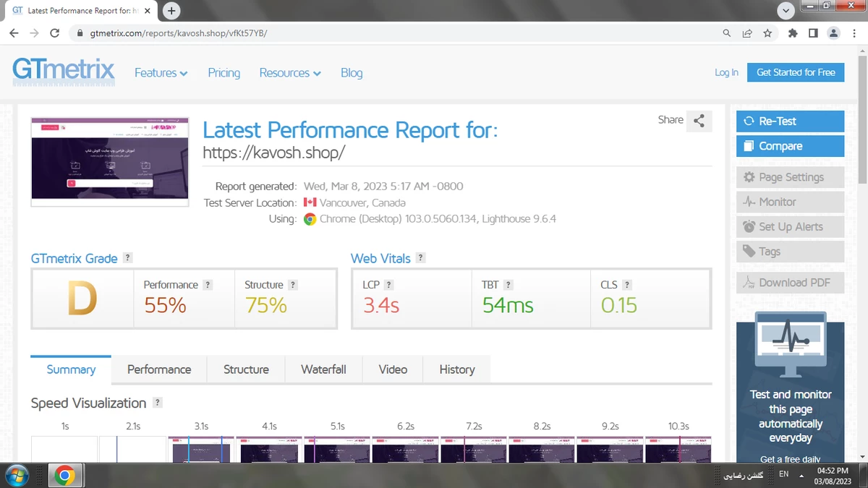868x488 pixels.
Task: Download the report as PDF
Action: click(790, 283)
